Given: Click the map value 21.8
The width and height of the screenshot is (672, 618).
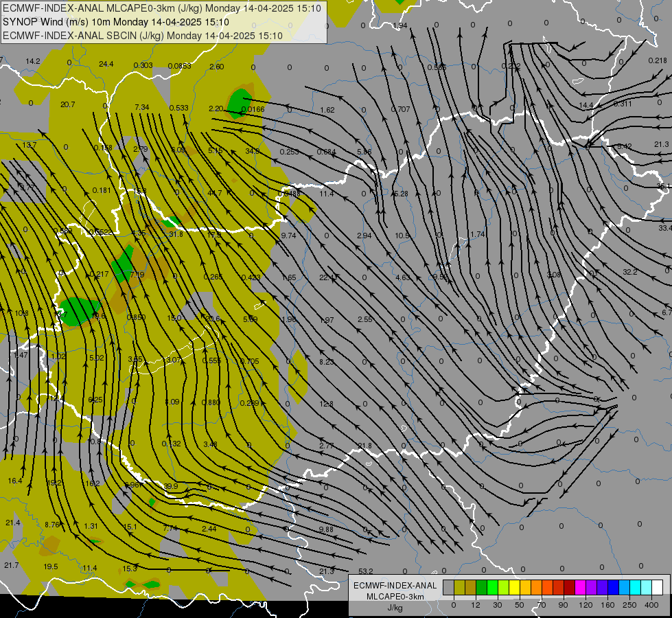Looking at the screenshot, I should 364,446.
